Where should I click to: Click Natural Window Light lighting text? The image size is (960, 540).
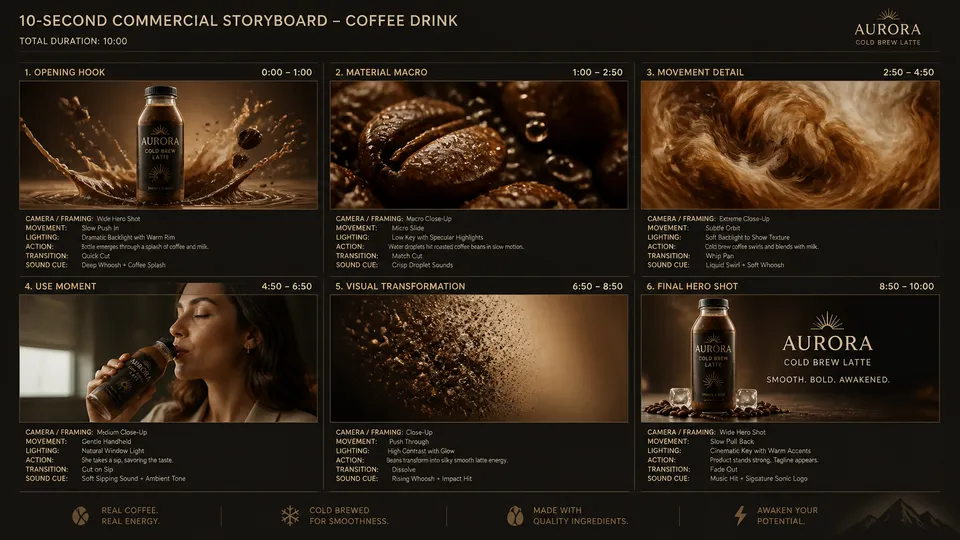coord(113,451)
